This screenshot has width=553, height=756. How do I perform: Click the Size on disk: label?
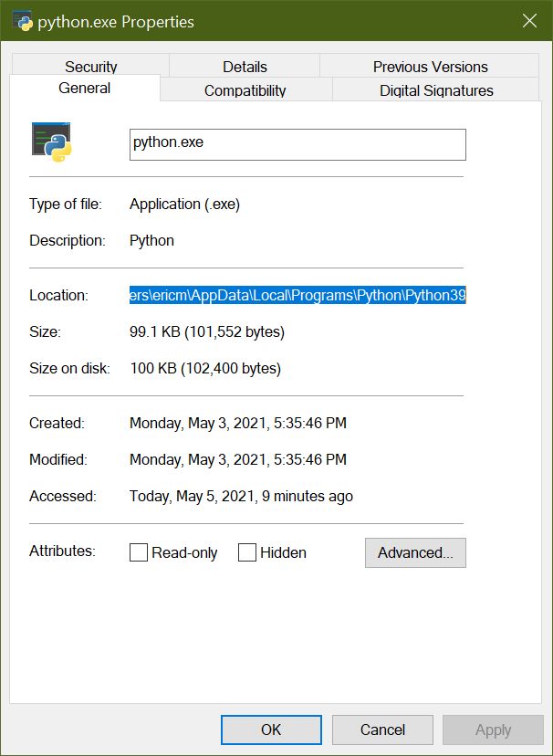70,368
